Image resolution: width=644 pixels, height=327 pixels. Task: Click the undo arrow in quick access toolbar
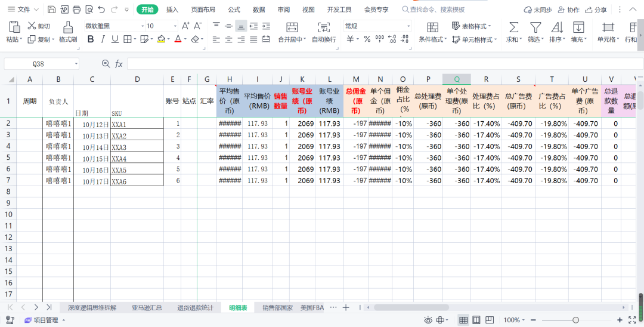point(101,10)
